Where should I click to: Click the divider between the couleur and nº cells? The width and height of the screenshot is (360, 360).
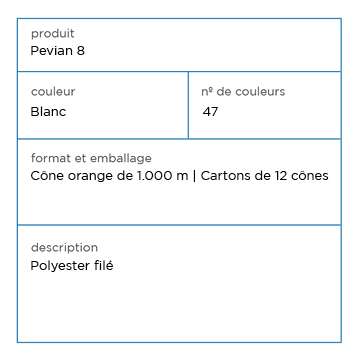188,105
